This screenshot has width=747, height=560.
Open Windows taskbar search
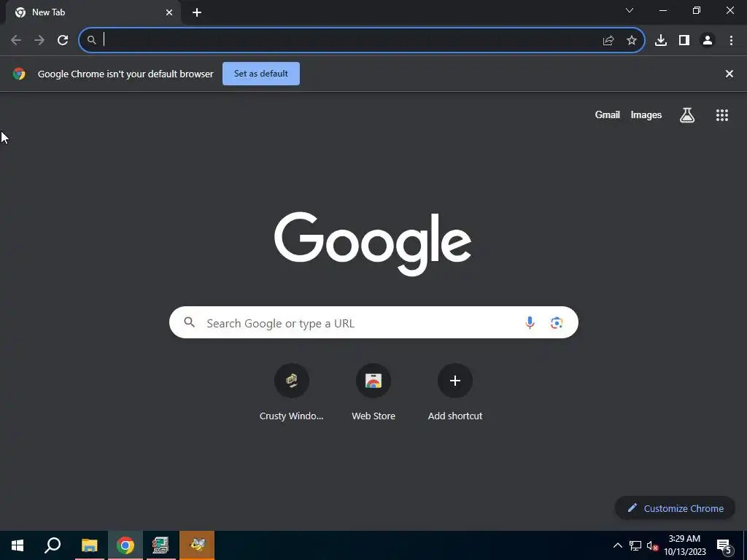pos(53,545)
